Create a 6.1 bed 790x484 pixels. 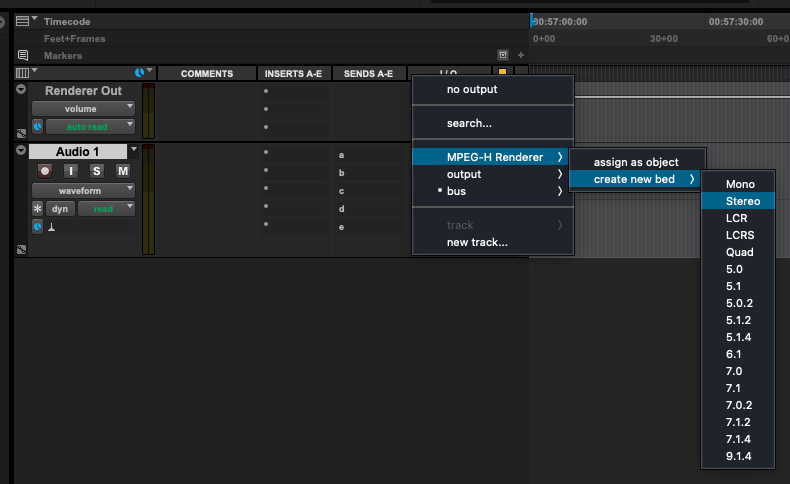(738, 355)
